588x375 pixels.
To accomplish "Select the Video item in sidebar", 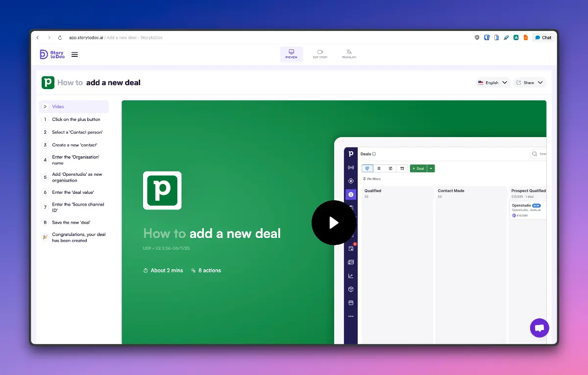I will point(73,107).
